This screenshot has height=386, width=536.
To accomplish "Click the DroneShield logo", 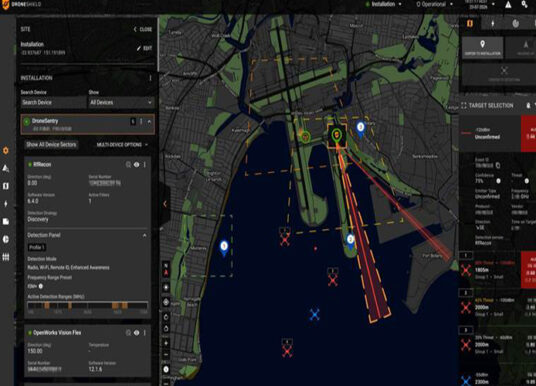I will (x=21, y=4).
